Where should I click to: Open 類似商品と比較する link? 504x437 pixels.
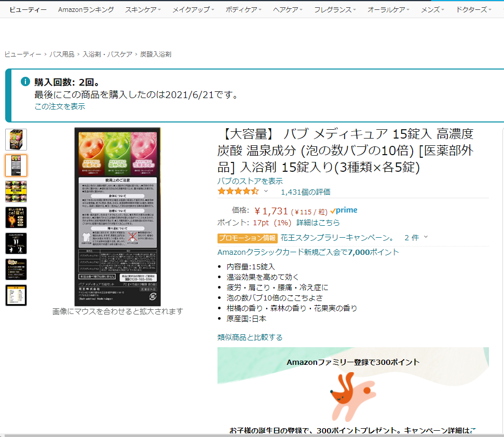[250, 337]
